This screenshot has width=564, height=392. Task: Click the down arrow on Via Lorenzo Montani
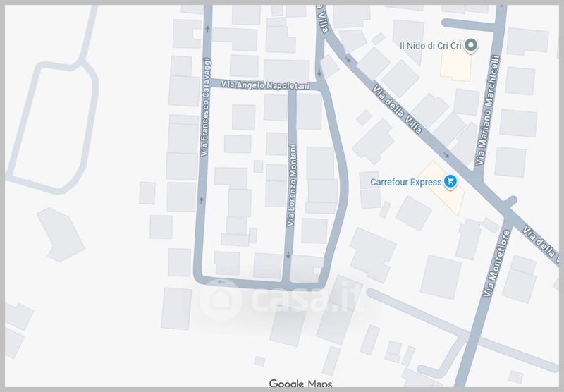[x=288, y=255]
